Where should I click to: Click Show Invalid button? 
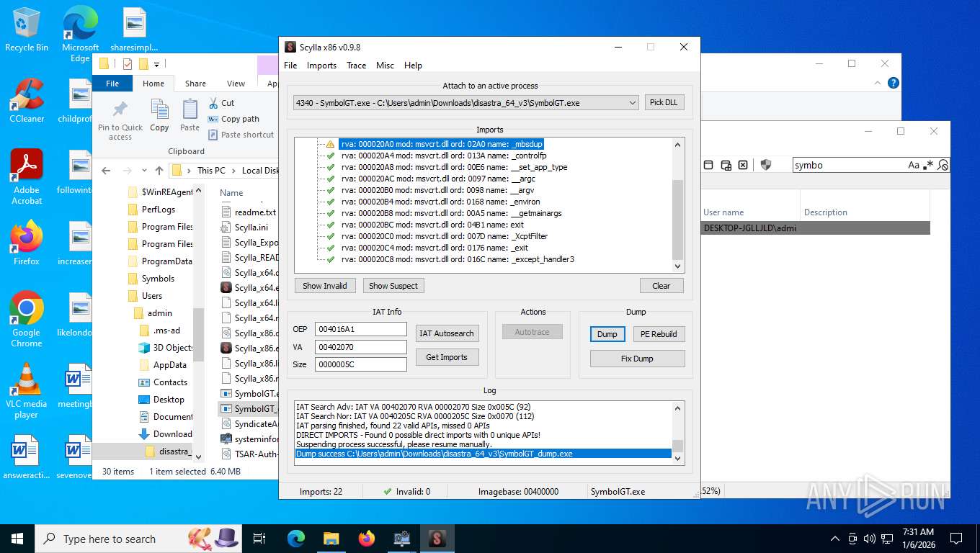pos(324,286)
